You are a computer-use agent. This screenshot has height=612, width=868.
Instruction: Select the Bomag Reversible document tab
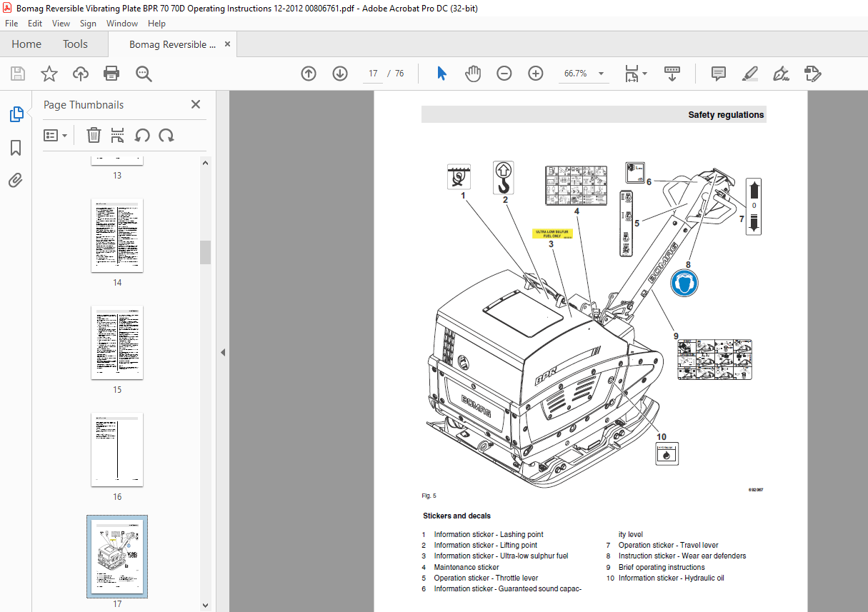(173, 44)
